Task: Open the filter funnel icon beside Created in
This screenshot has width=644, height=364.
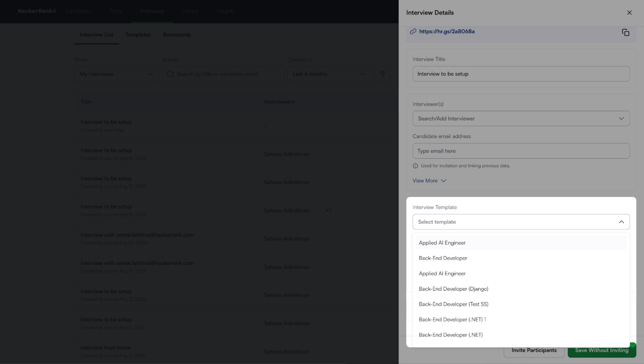Action: (x=382, y=74)
